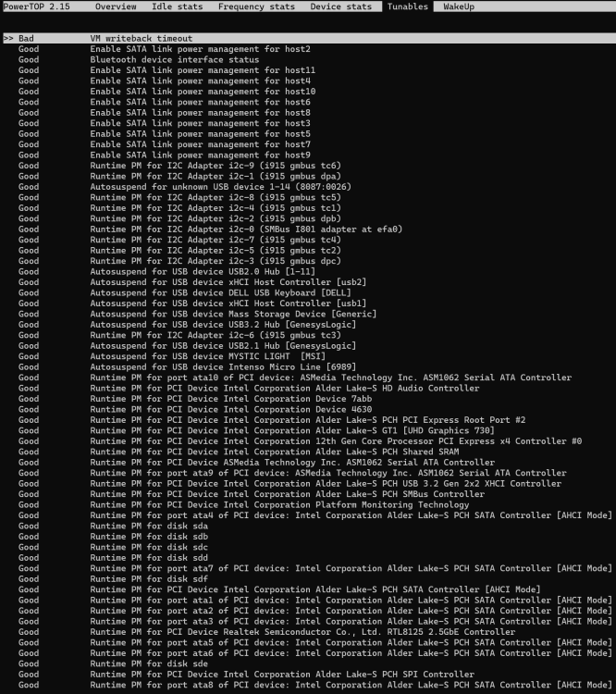
Task: Open the Frequency stats tab
Action: click(256, 6)
